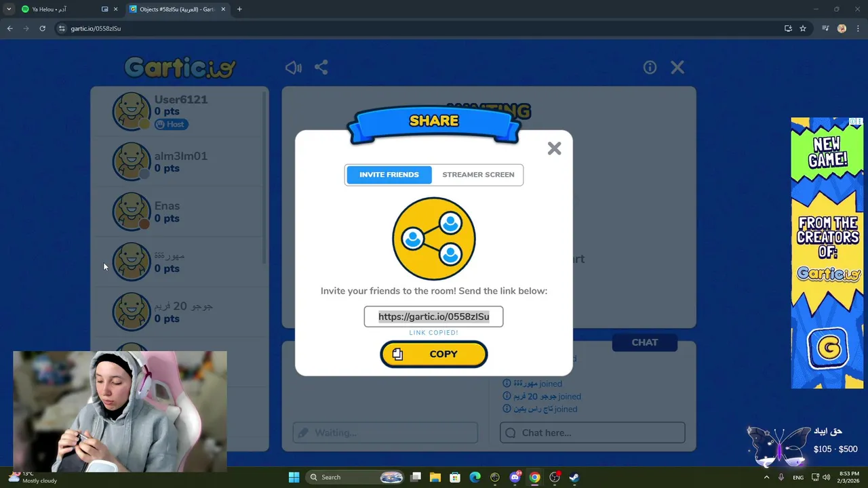868x488 pixels.
Task: Open a new browser tab
Action: (239, 9)
